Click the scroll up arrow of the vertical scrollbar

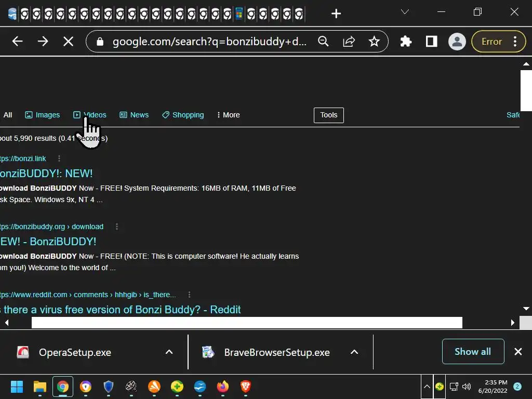coord(526,64)
